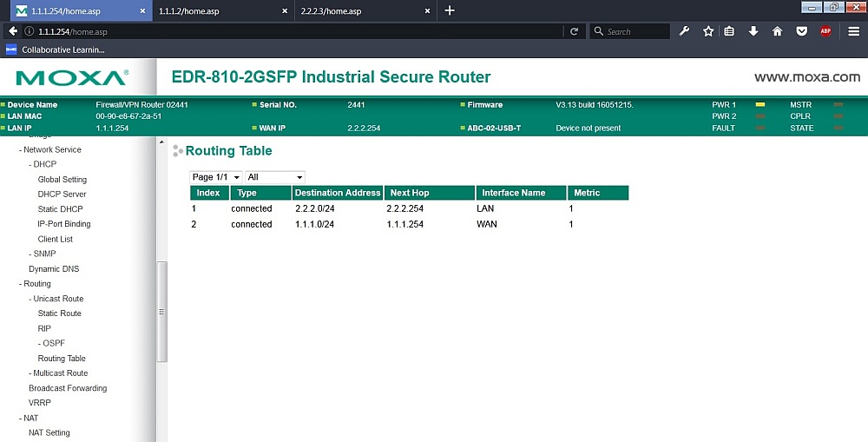This screenshot has width=868, height=442.
Task: Collapse the Routing tree node
Action: coord(35,284)
